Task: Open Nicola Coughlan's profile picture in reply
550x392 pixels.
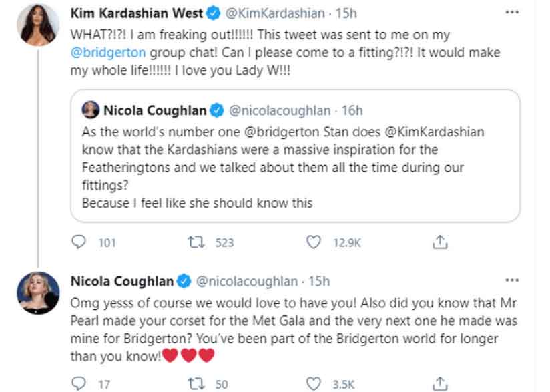Action: click(x=38, y=292)
